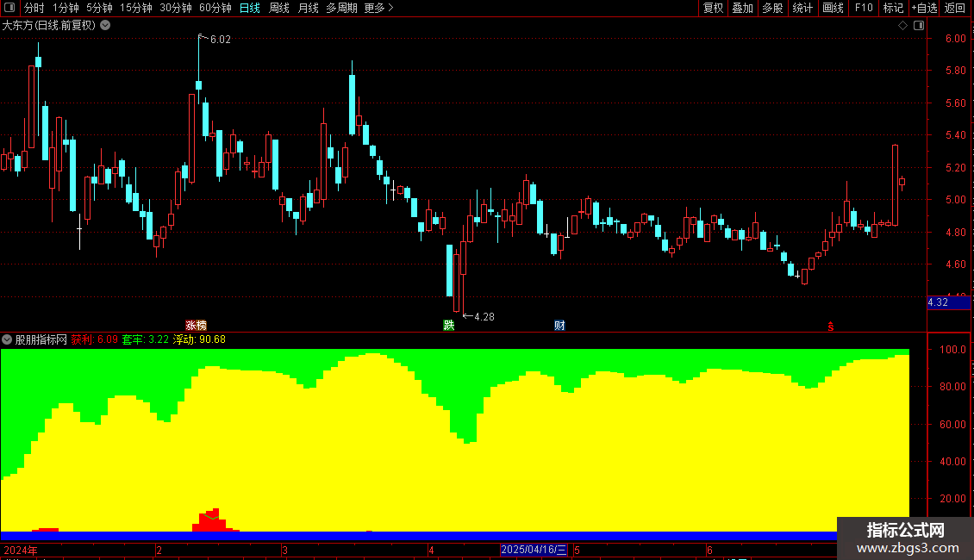The width and height of the screenshot is (974, 560).
Task: Open F10 company info
Action: tap(864, 8)
